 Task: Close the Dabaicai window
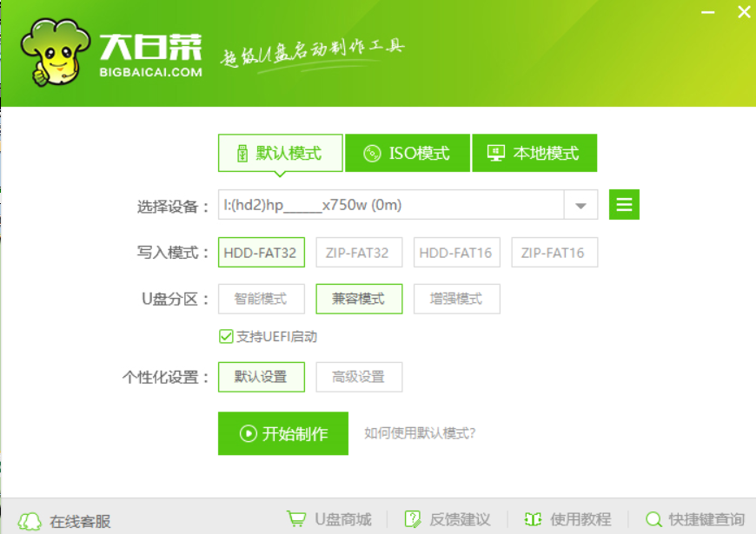click(x=744, y=11)
